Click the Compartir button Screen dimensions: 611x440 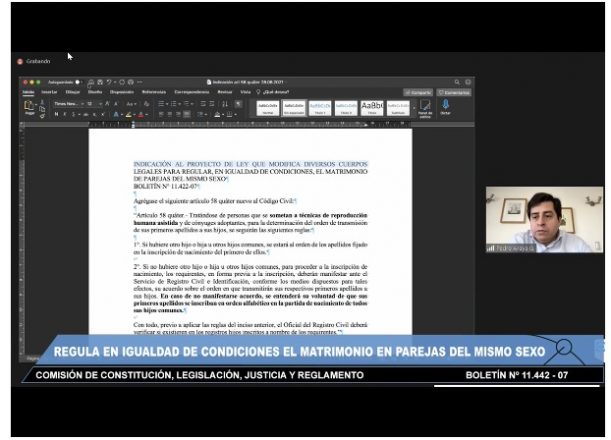pyautogui.click(x=418, y=92)
